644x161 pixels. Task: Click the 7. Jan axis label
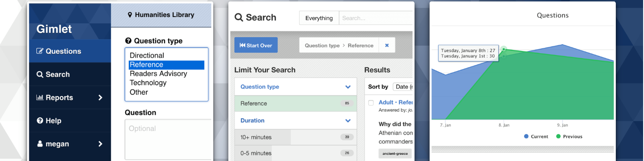445,125
